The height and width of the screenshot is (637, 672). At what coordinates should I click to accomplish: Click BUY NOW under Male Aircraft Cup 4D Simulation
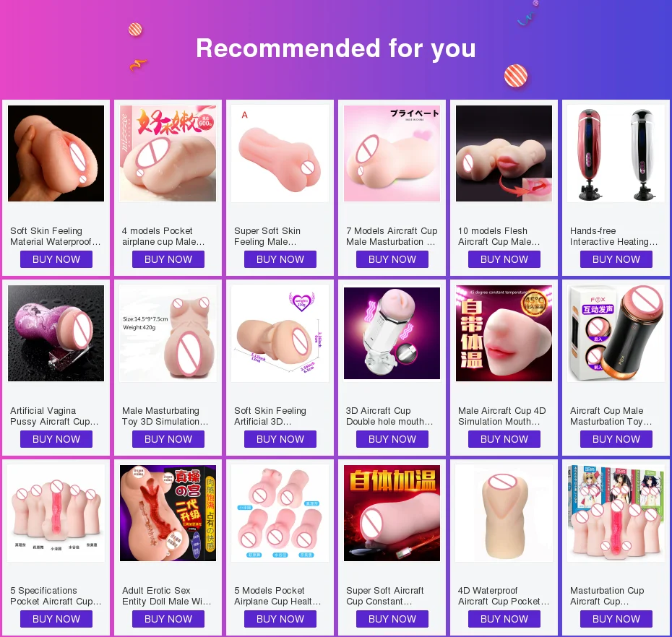[504, 439]
